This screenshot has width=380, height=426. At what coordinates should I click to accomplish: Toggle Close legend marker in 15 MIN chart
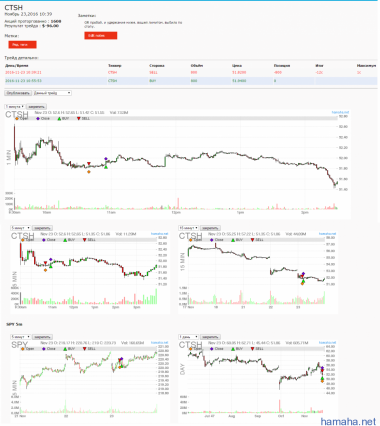pos(217,240)
